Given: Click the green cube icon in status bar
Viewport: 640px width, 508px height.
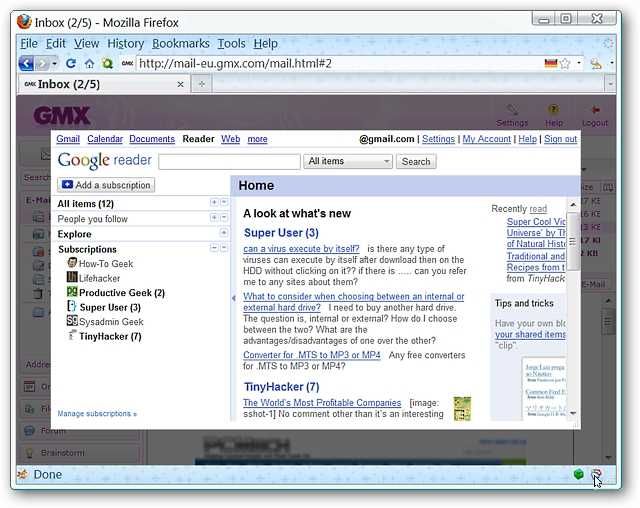Looking at the screenshot, I should coord(578,474).
